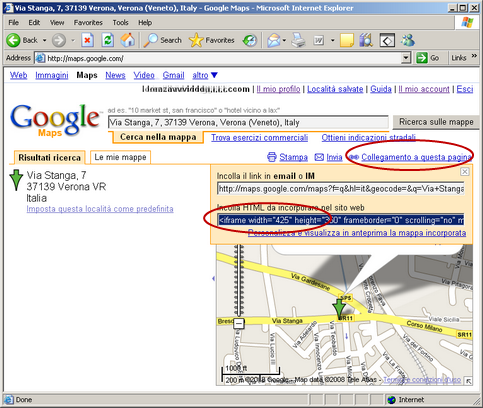The image size is (483, 408).
Task: Click the Stampa print link
Action: click(x=287, y=157)
